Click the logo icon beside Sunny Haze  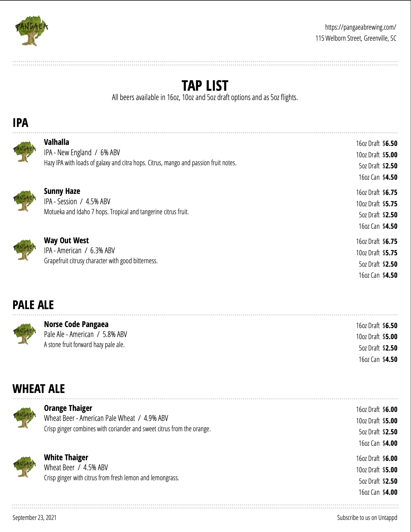point(25,200)
